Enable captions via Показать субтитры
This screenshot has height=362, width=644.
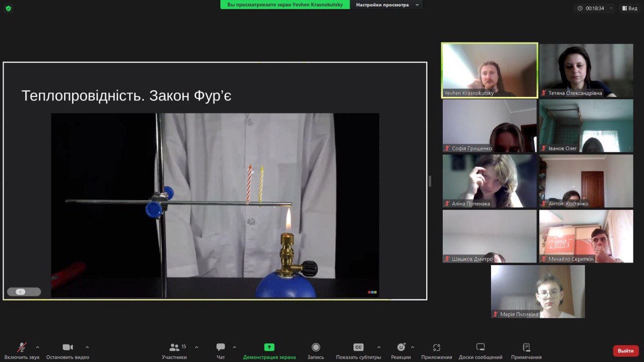358,351
